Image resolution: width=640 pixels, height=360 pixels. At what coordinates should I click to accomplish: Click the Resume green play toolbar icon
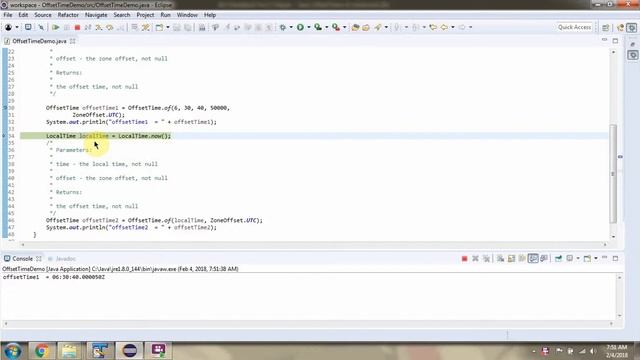click(56, 27)
